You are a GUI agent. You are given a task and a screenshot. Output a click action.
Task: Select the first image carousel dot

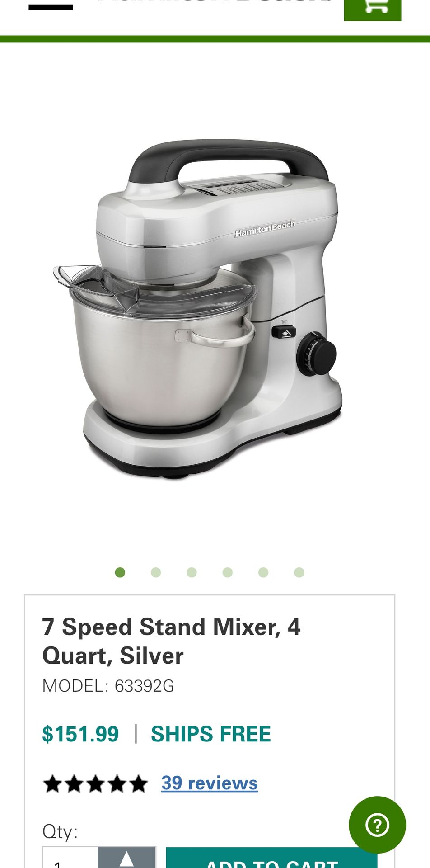[x=120, y=572]
